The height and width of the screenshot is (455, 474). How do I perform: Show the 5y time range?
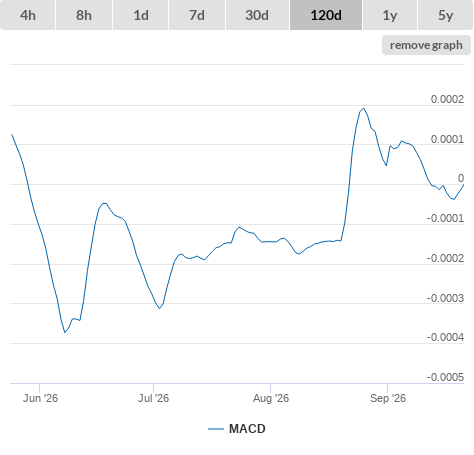tap(446, 15)
